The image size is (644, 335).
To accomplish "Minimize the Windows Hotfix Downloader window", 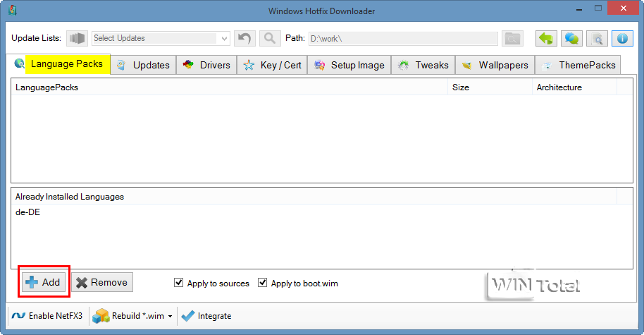I will (579, 8).
